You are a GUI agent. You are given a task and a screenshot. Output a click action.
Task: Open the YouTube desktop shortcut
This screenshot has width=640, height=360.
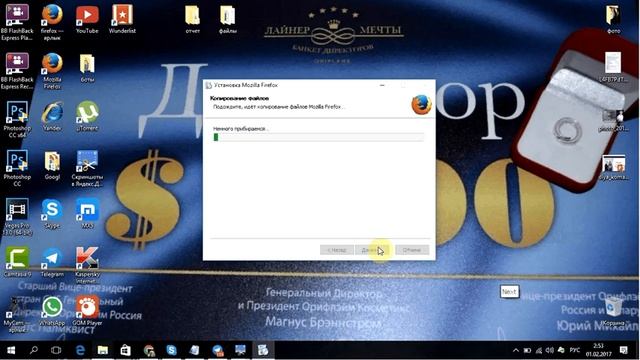pos(87,19)
